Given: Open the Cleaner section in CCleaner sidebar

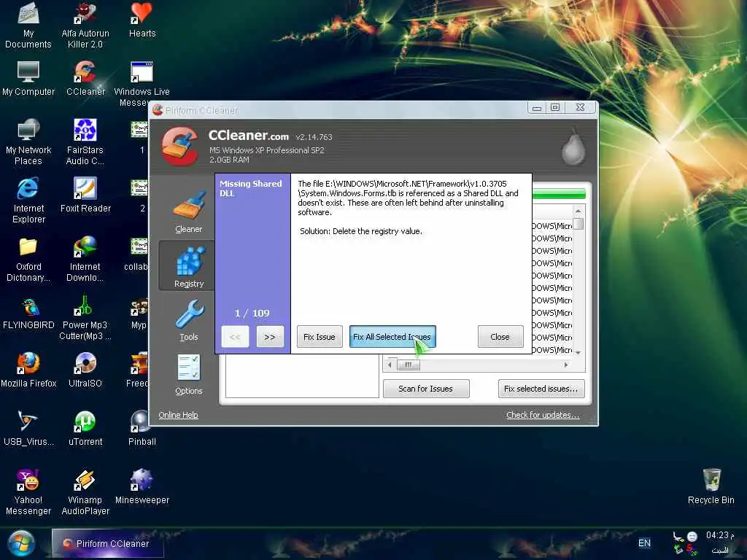Looking at the screenshot, I should [x=189, y=212].
